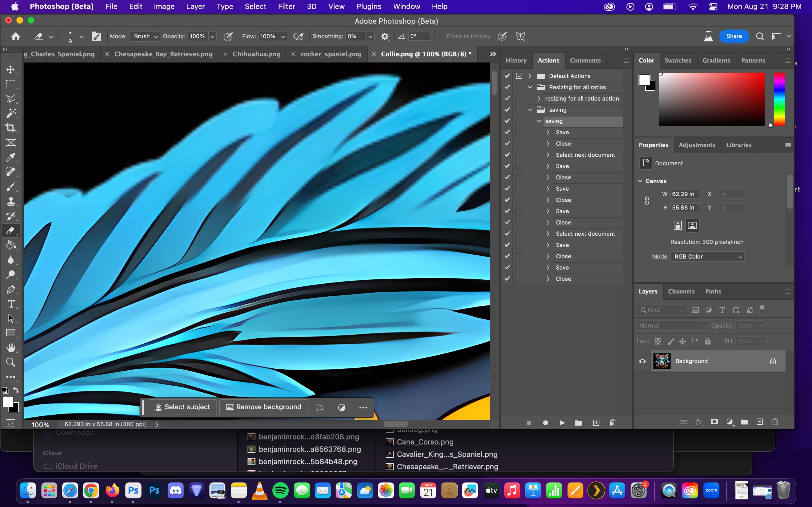Click the play action button
Image resolution: width=812 pixels, height=507 pixels.
pyautogui.click(x=562, y=423)
